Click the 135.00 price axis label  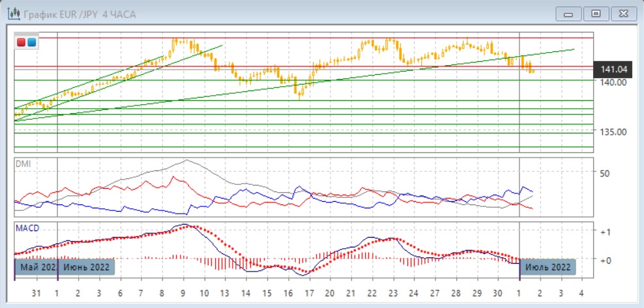613,132
